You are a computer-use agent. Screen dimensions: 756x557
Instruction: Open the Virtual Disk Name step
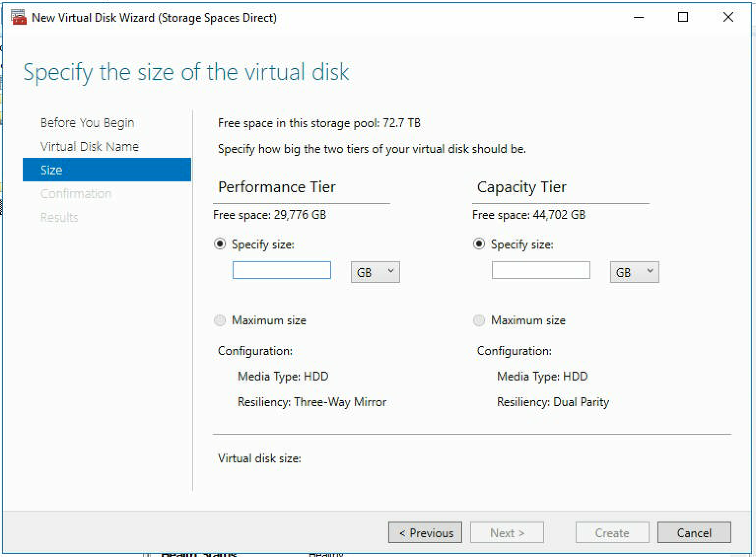[90, 146]
